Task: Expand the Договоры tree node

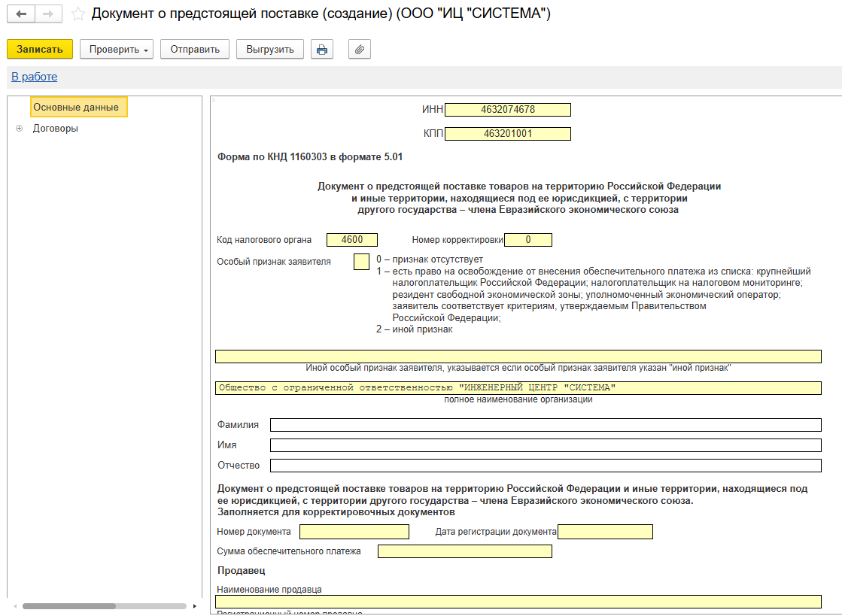Action: pyautogui.click(x=19, y=129)
